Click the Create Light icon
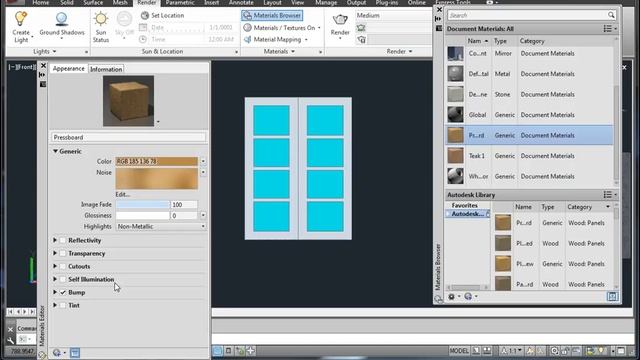Image resolution: width=640 pixels, height=360 pixels. 20,19
